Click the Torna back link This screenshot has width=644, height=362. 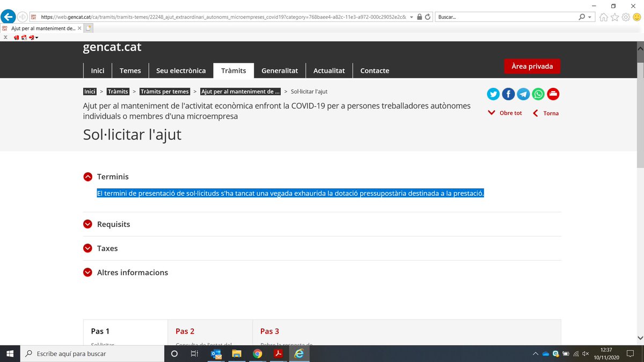tap(545, 113)
